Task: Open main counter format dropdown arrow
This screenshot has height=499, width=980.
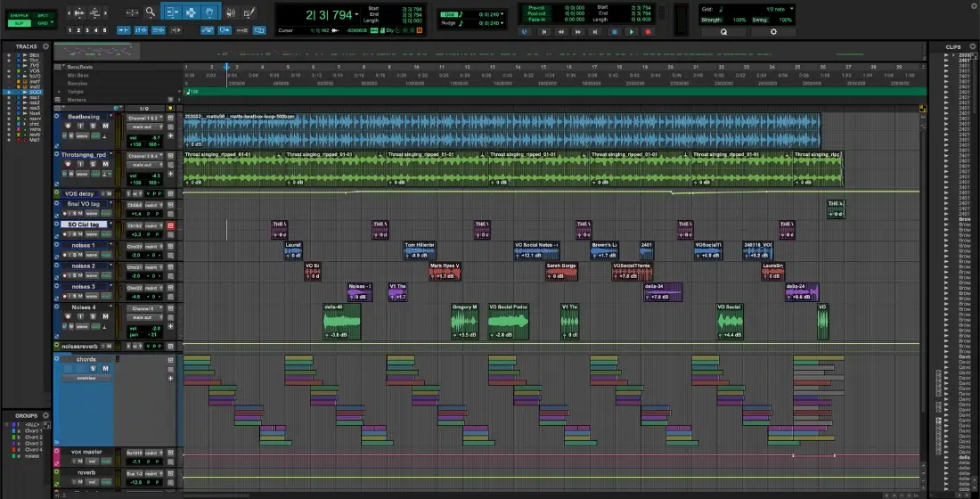Action: click(x=357, y=14)
